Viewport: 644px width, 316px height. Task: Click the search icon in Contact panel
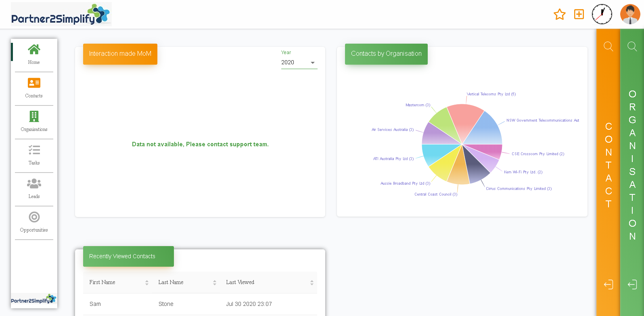click(608, 46)
